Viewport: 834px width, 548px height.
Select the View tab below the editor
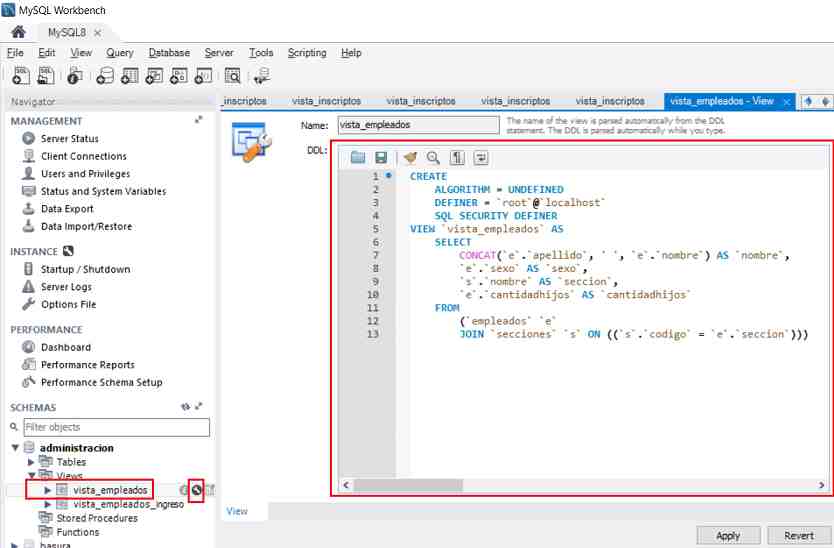[237, 511]
